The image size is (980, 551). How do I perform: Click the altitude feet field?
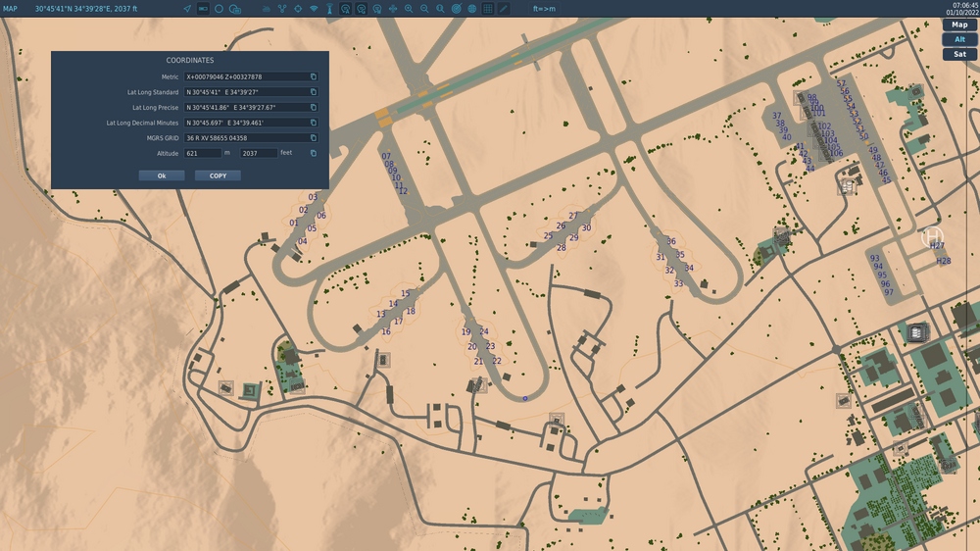pos(259,153)
